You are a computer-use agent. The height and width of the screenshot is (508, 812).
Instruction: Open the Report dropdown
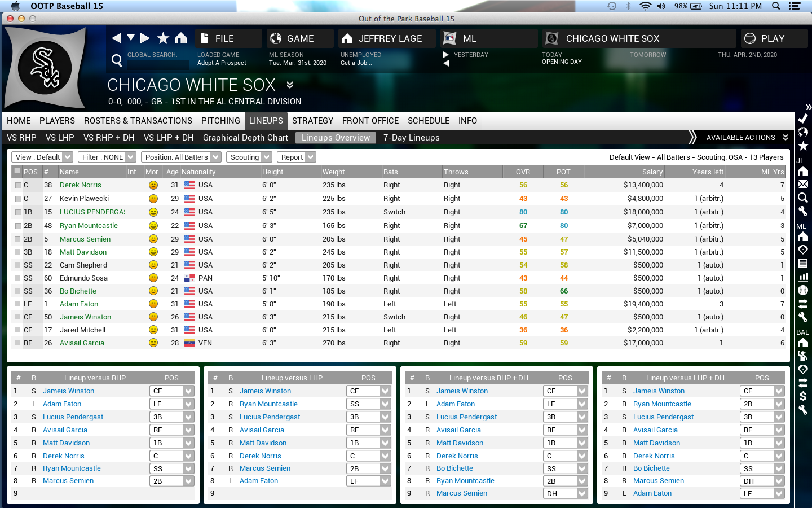296,157
